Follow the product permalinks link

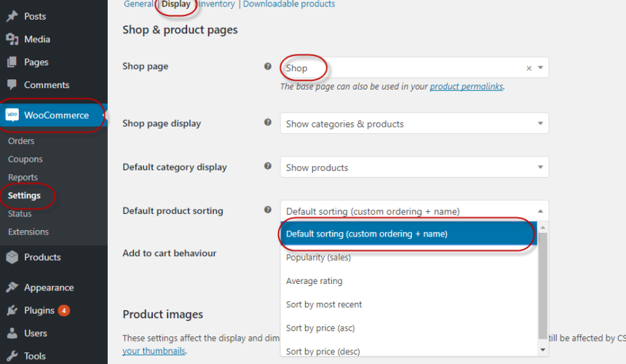pos(467,86)
